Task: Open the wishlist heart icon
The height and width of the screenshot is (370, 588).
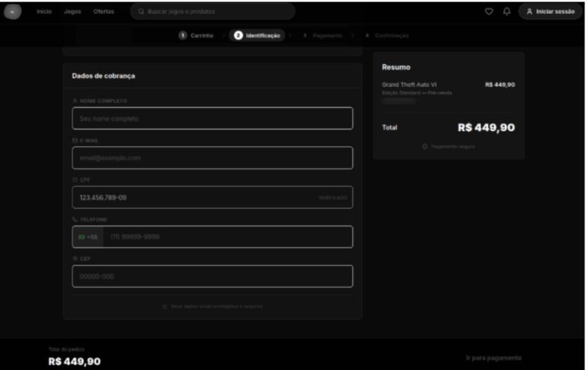Action: point(489,12)
